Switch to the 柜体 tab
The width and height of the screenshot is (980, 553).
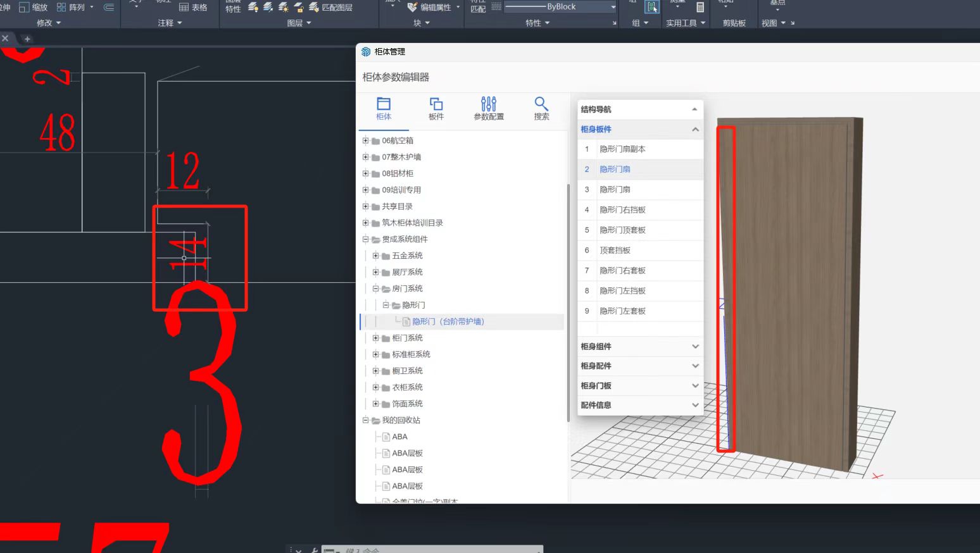point(384,108)
